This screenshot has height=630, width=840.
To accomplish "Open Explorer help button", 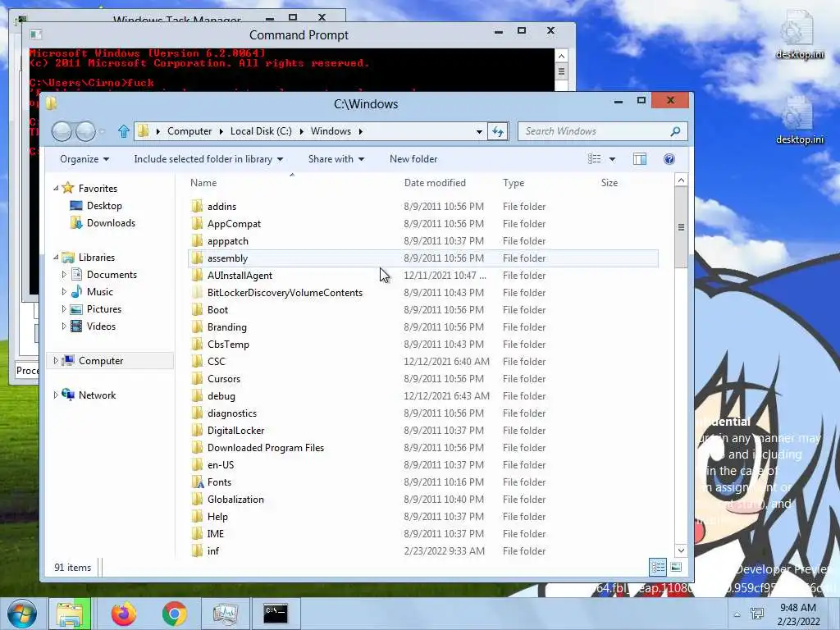I will [x=669, y=159].
